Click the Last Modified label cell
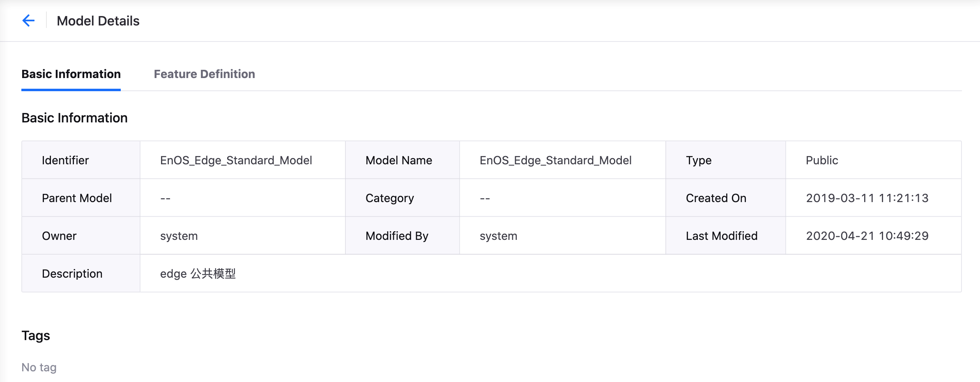Screen dimensions: 980x382 click(x=726, y=236)
